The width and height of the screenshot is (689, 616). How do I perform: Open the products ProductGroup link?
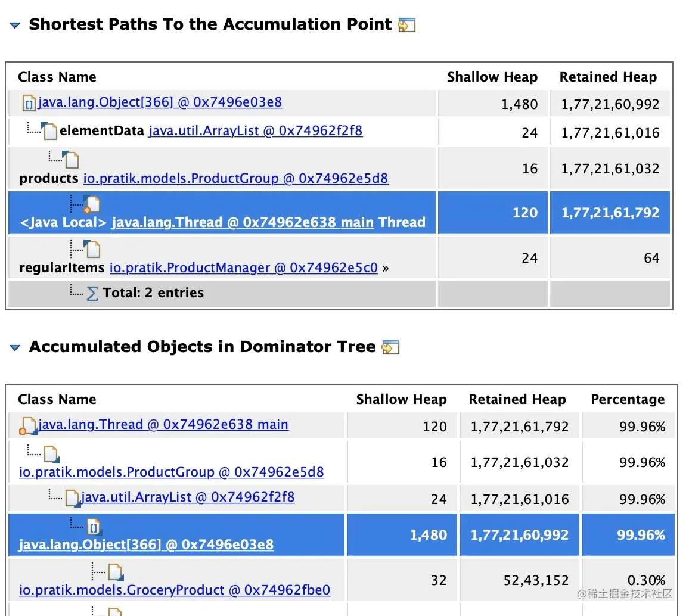235,179
